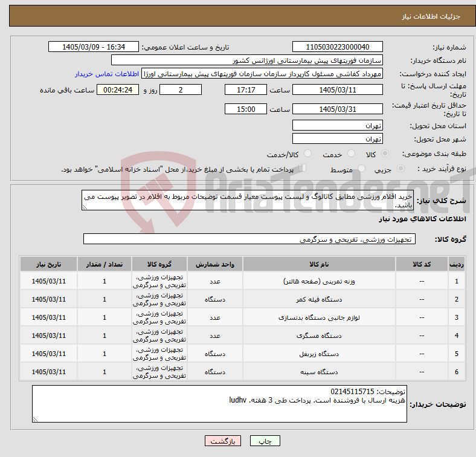Click the need number field 1105030223000040
This screenshot has height=457, width=476.
coord(337,47)
